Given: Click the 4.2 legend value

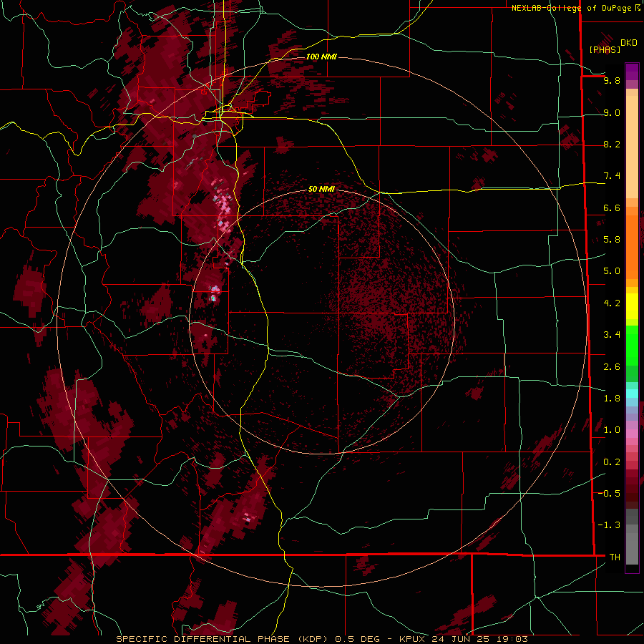Looking at the screenshot, I should click(612, 303).
